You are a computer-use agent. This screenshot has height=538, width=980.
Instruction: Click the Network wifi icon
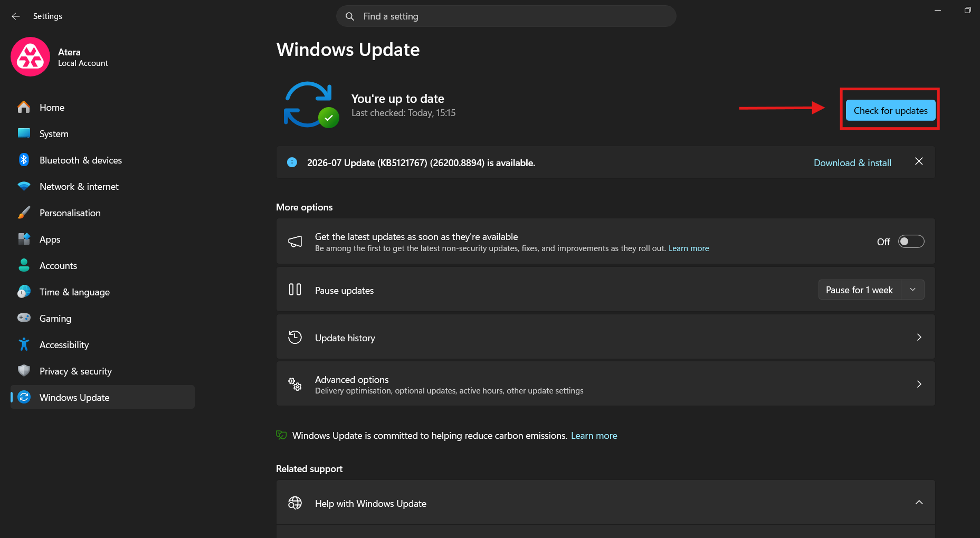click(24, 186)
